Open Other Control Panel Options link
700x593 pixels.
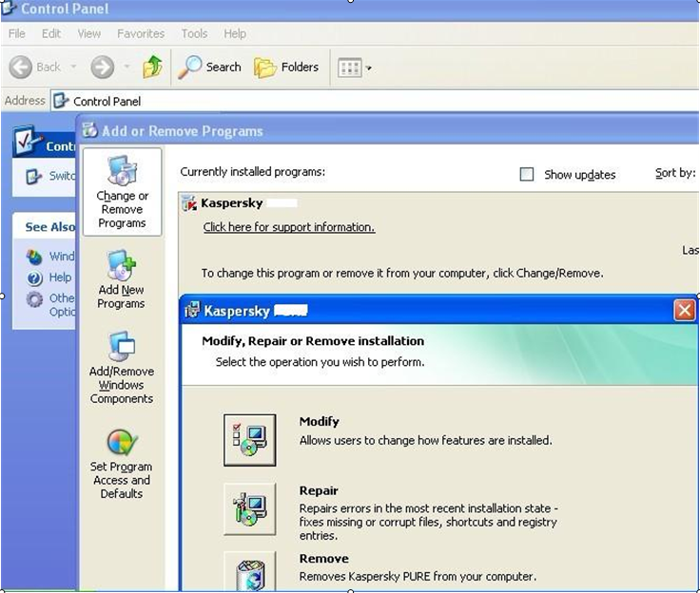click(x=62, y=305)
